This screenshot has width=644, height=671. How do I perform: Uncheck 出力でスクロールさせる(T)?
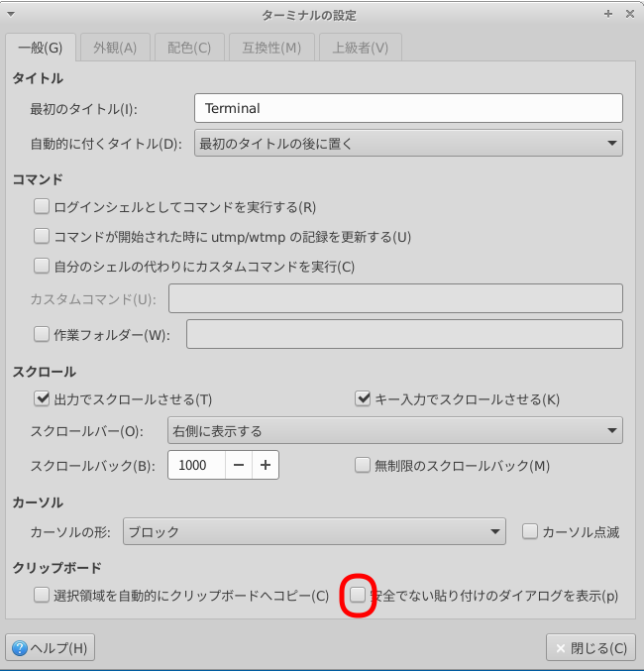point(42,398)
